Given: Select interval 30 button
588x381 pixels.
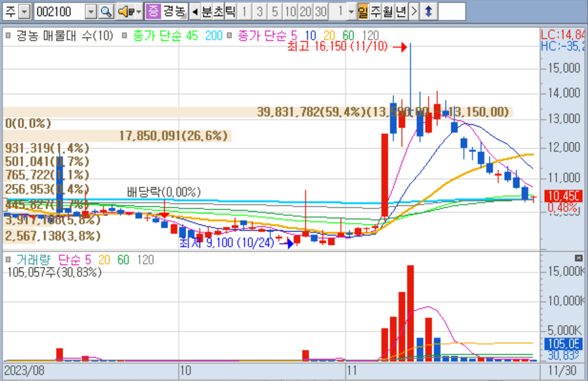Looking at the screenshot, I should tap(320, 11).
